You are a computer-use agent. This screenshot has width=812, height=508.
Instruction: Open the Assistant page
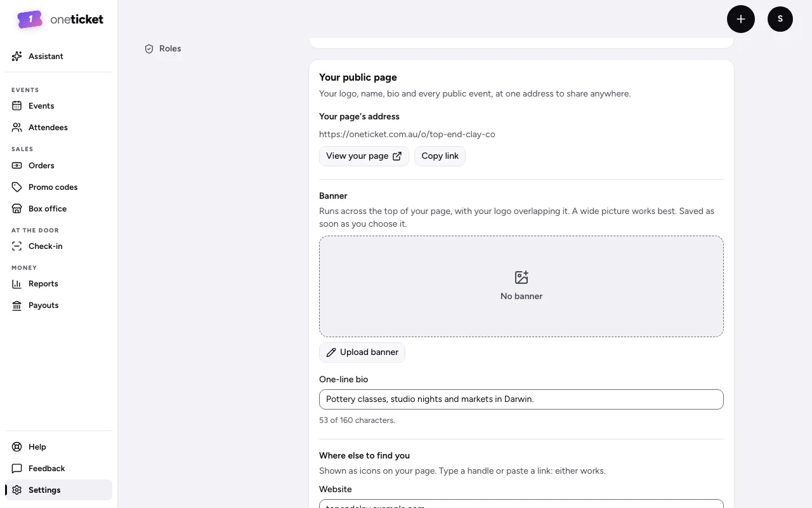pos(58,57)
